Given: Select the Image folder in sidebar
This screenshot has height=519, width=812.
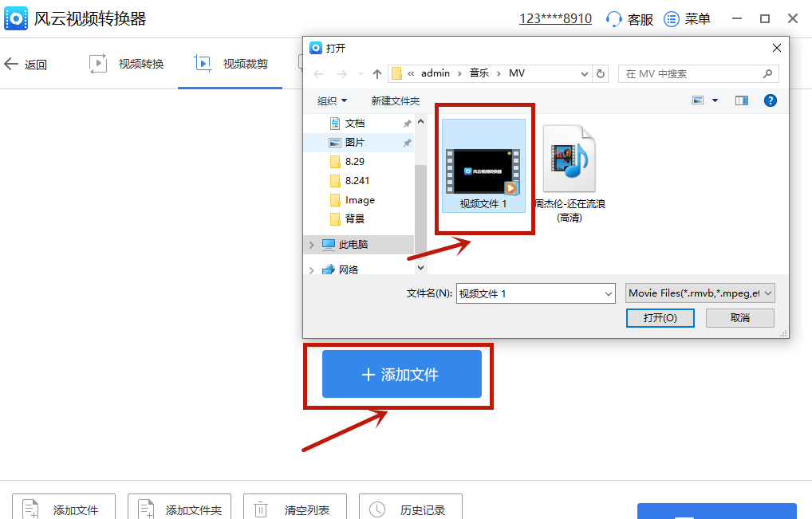Looking at the screenshot, I should (x=359, y=200).
